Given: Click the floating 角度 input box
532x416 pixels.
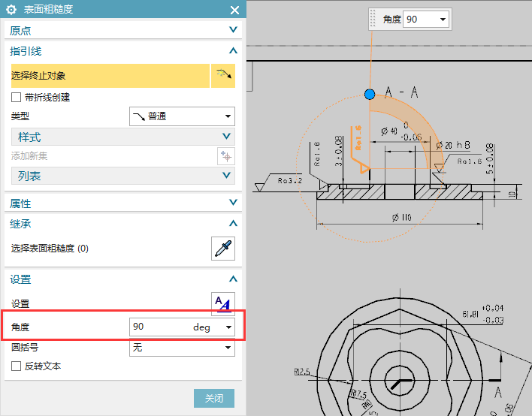Looking at the screenshot, I should [421, 20].
